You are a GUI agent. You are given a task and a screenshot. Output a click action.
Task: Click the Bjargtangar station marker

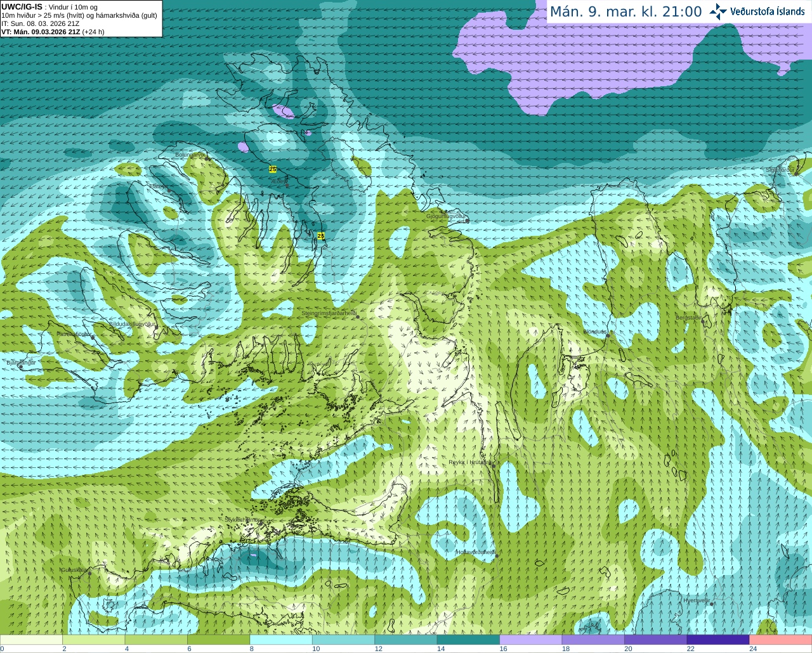pos(21,367)
